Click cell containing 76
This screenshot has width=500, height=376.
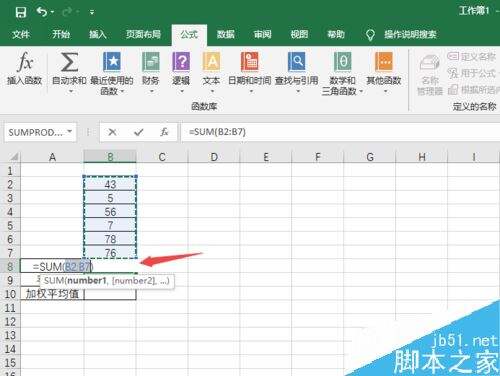tap(110, 253)
